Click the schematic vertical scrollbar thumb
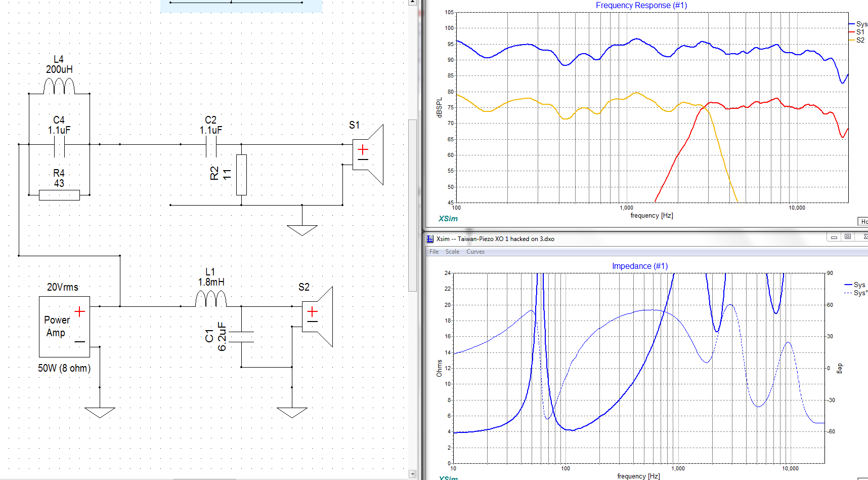Image resolution: width=868 pixels, height=480 pixels. click(x=412, y=205)
